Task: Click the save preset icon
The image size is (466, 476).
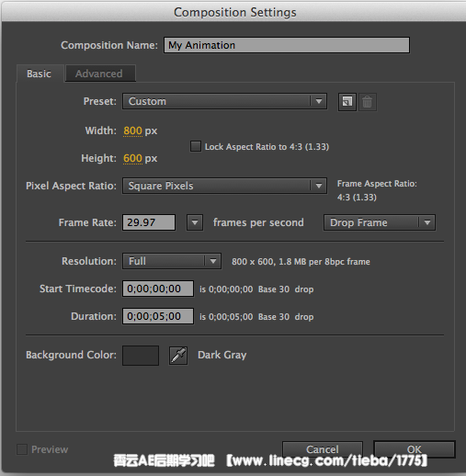Action: click(x=347, y=102)
